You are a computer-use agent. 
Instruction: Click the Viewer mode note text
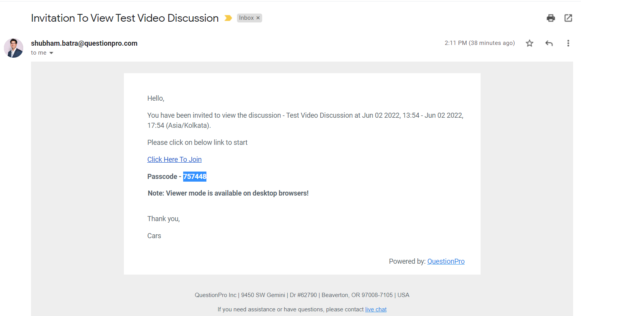[x=228, y=193]
